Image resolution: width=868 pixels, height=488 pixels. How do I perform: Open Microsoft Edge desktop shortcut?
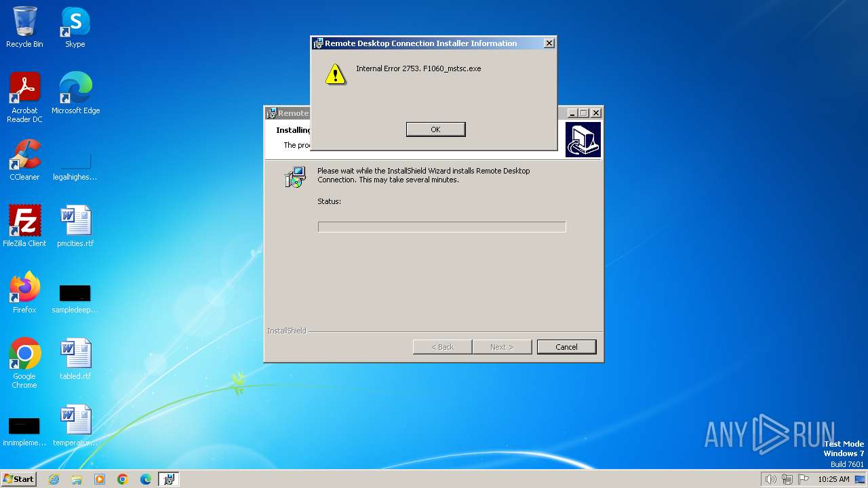click(x=75, y=94)
